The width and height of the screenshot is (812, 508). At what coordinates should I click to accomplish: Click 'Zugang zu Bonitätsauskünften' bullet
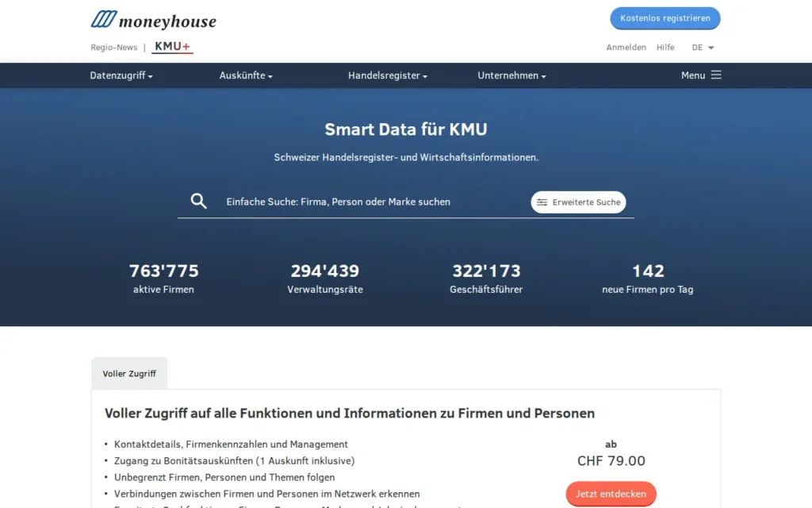click(x=234, y=461)
